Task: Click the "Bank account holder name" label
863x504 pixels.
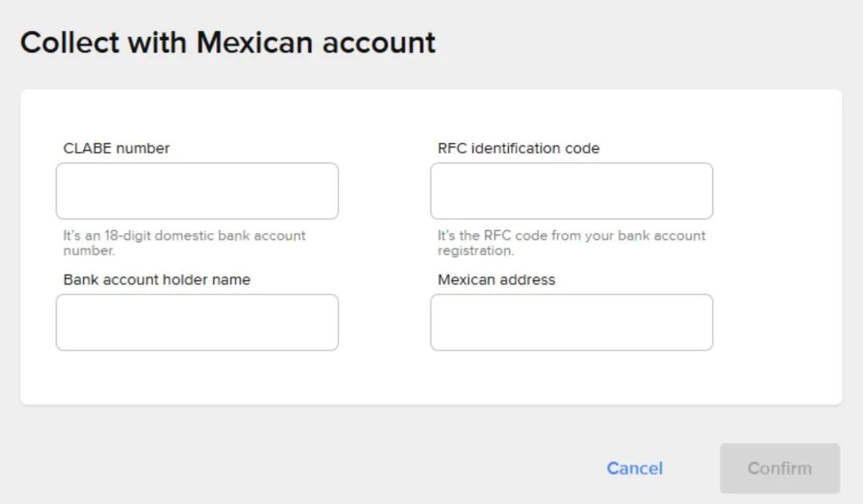Action: click(157, 280)
